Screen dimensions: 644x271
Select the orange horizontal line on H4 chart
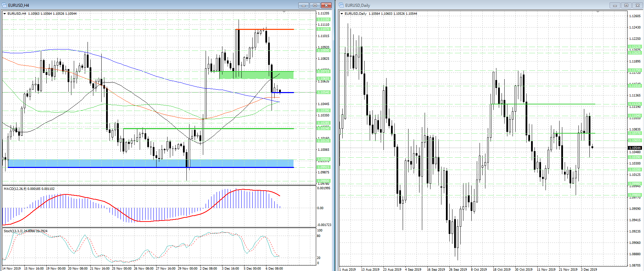click(264, 30)
